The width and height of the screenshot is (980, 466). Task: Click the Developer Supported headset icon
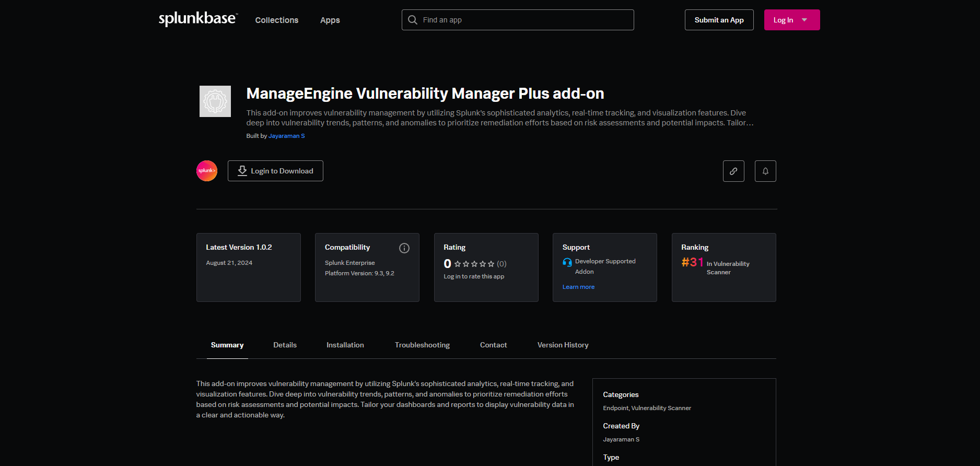click(x=567, y=262)
